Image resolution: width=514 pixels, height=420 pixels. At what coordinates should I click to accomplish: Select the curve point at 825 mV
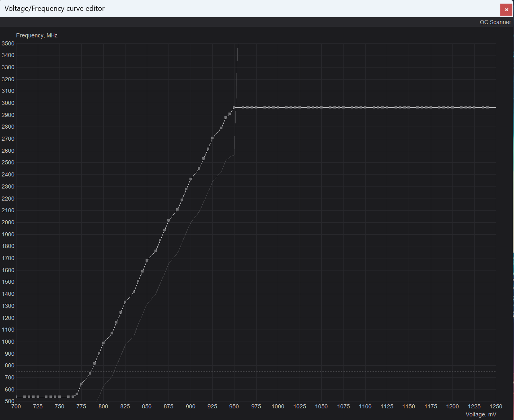click(x=125, y=302)
